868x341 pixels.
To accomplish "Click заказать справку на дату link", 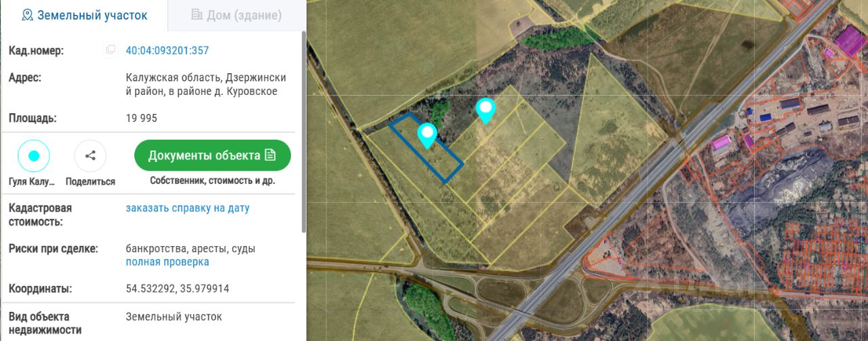I will coord(188,208).
